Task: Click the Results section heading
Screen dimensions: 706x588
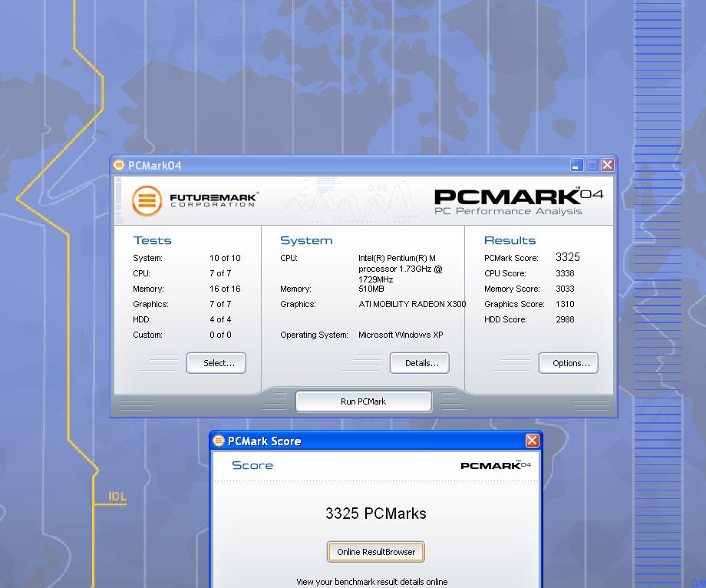Action: pos(510,240)
